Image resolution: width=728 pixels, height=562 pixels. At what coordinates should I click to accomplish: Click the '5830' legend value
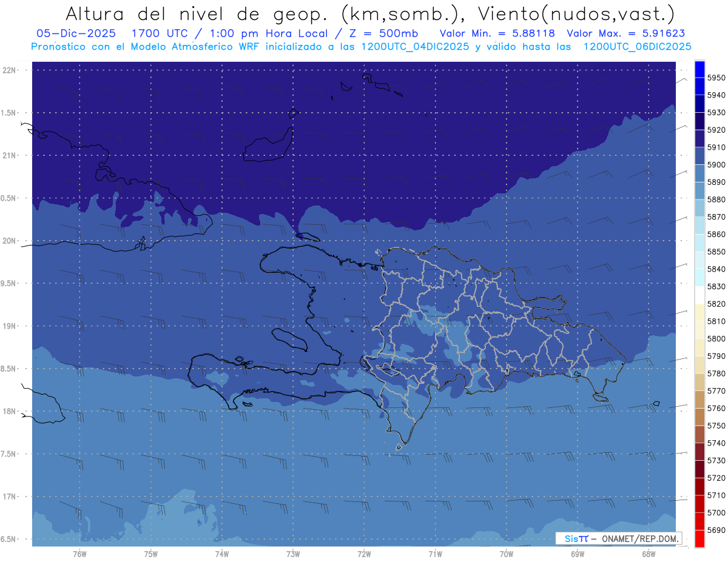(x=716, y=286)
